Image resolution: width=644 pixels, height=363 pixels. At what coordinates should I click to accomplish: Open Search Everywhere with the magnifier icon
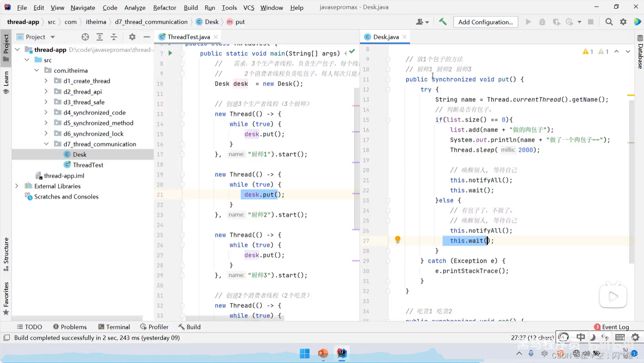(x=609, y=22)
